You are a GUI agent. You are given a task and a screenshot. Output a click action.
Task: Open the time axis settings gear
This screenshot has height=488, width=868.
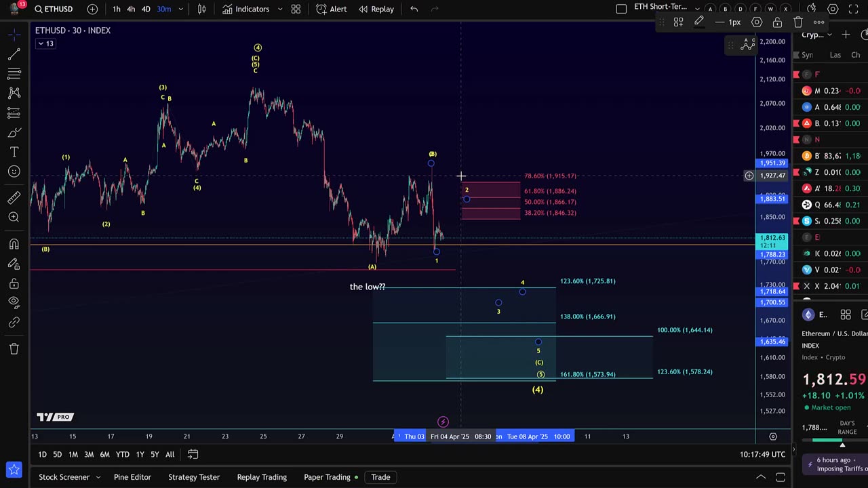[772, 436]
